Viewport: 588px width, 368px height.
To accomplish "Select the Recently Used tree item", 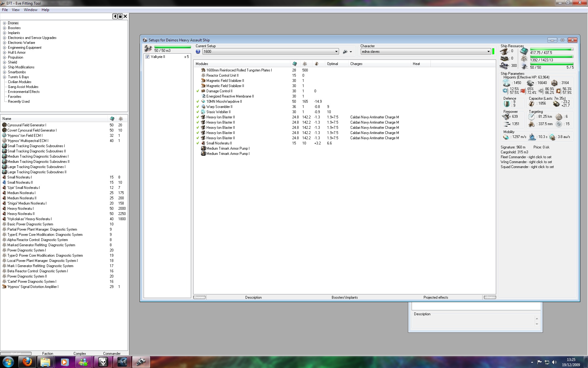I will click(19, 102).
